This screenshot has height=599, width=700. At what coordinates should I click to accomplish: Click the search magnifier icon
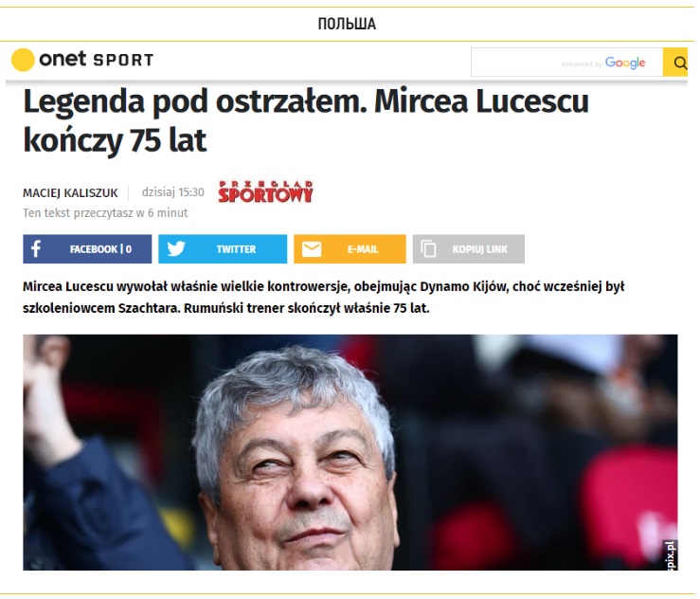pyautogui.click(x=680, y=63)
